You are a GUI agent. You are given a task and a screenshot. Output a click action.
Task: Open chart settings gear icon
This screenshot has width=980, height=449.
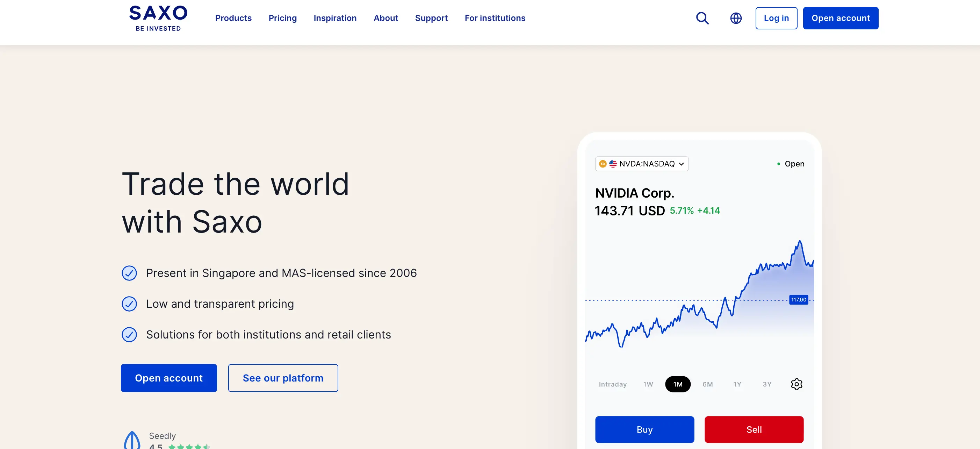coord(796,384)
